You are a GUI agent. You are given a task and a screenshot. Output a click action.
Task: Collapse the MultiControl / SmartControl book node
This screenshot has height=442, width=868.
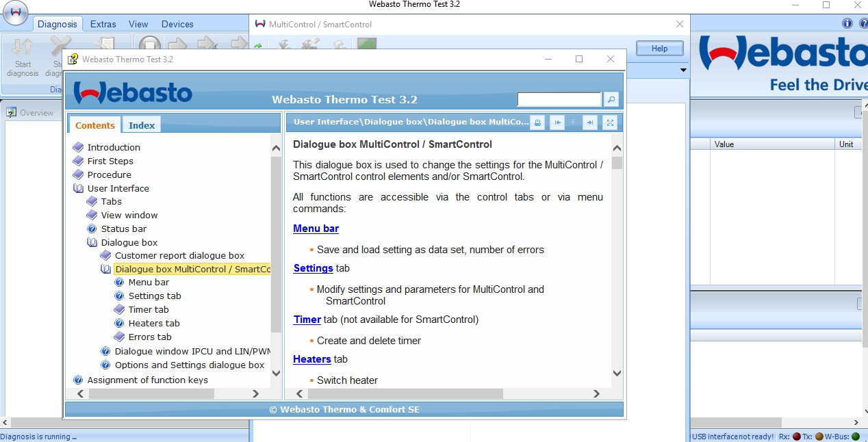[105, 269]
